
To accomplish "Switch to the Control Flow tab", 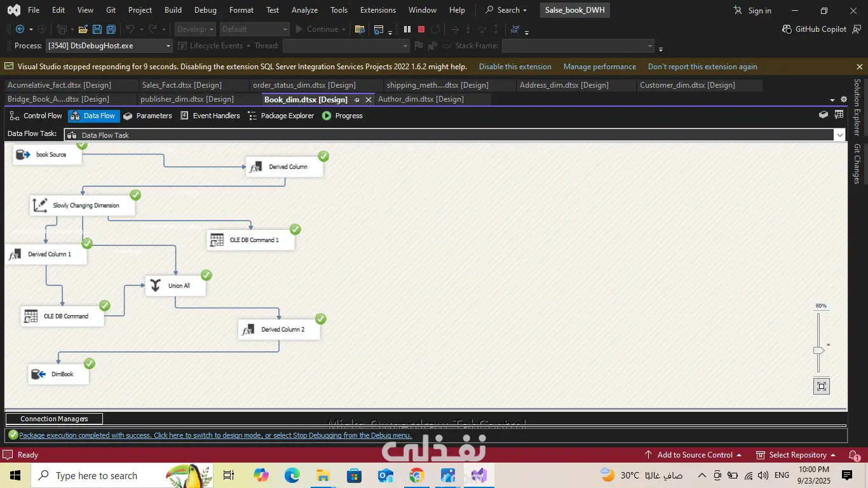I will (x=36, y=116).
